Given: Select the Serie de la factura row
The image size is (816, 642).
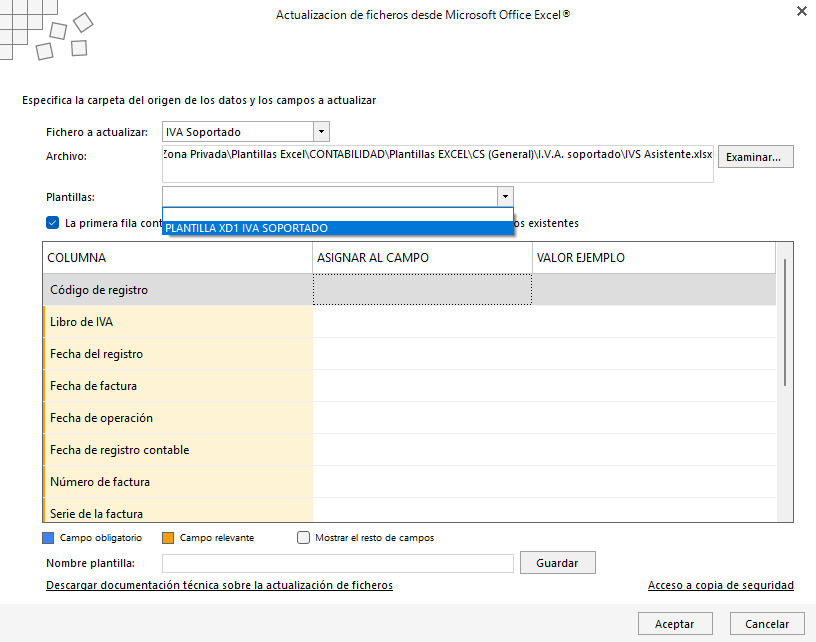Looking at the screenshot, I should [409, 510].
